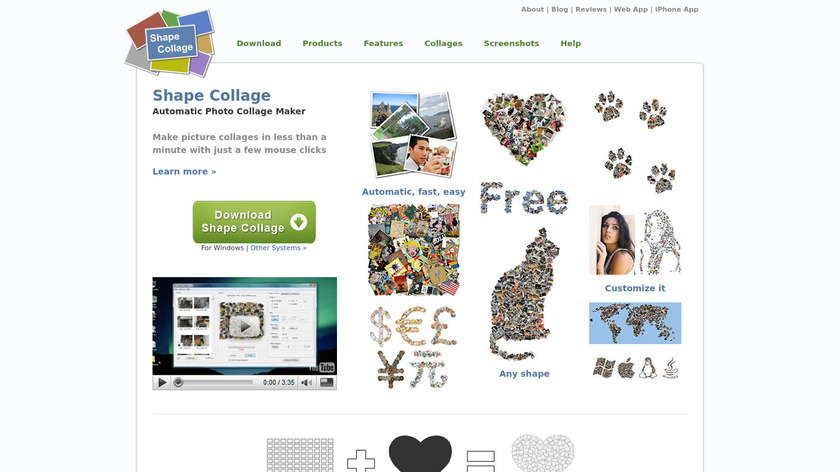This screenshot has height=472, width=840.
Task: Click the Linux penguin collage icon
Action: point(647,368)
